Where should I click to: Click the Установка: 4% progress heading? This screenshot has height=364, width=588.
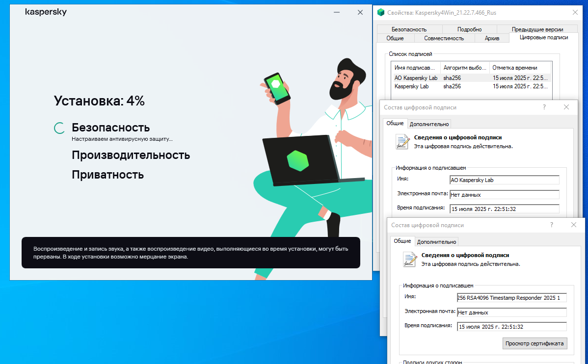tap(99, 101)
